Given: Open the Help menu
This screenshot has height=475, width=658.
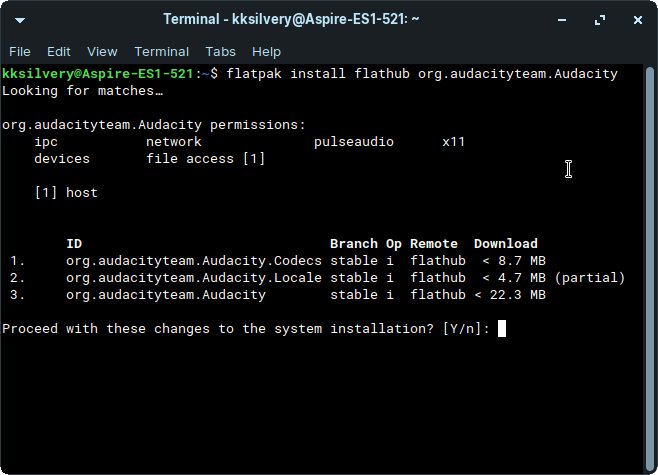Looking at the screenshot, I should (266, 51).
